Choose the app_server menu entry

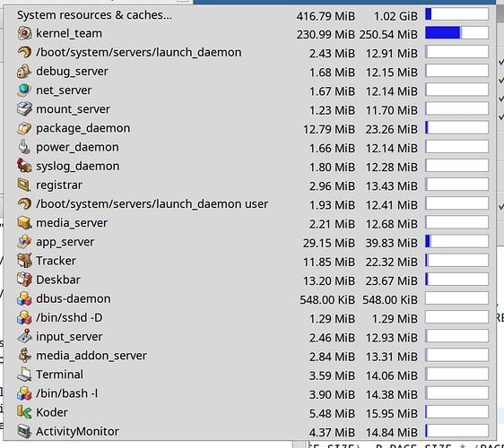[x=249, y=242]
